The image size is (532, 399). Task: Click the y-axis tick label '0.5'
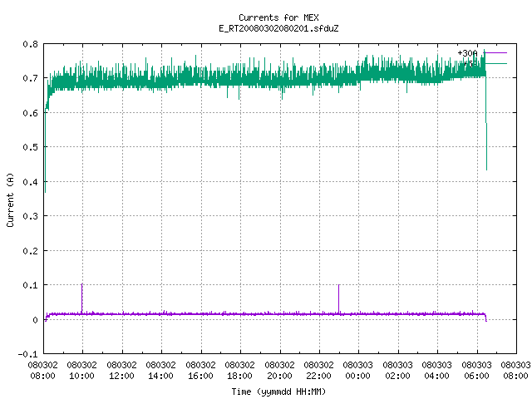31,147
